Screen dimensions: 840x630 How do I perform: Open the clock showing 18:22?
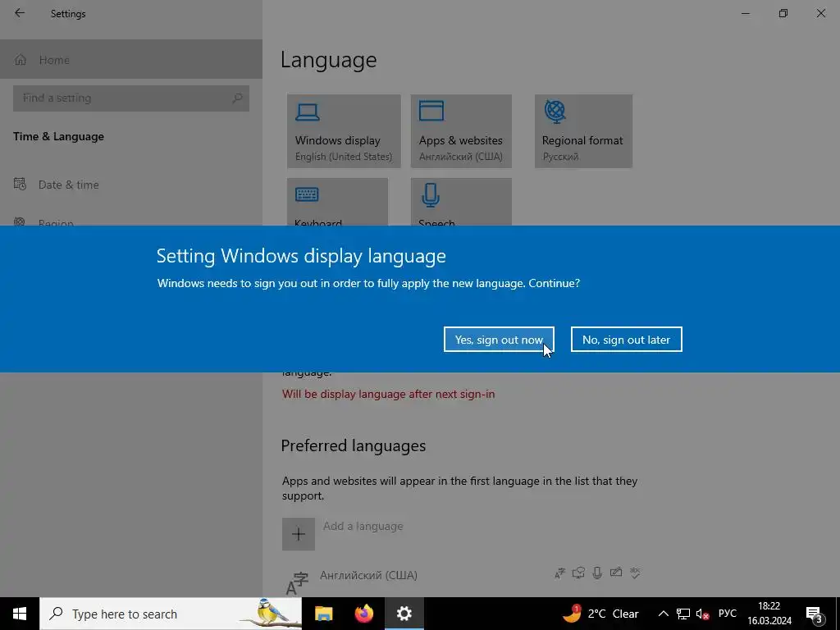point(769,614)
